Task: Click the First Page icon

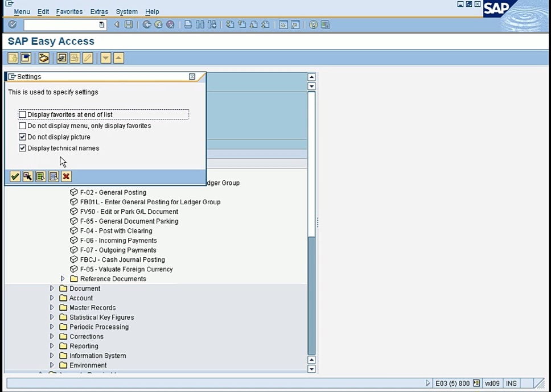Action: 230,24
